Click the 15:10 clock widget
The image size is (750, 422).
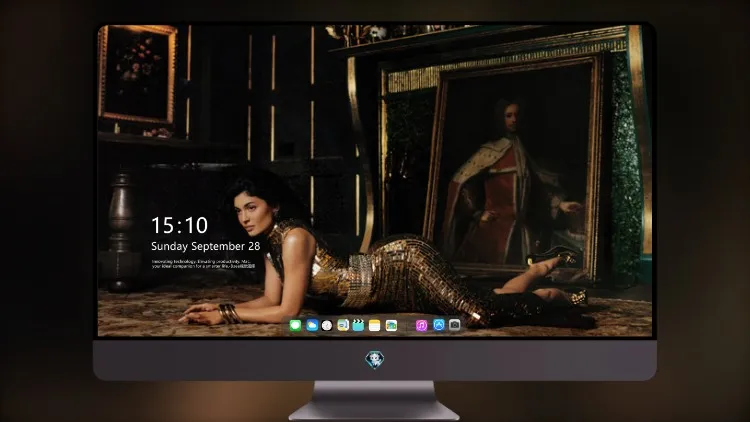179,225
